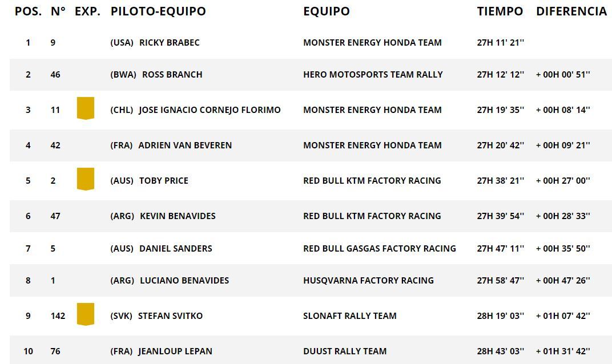The width and height of the screenshot is (612, 364).
Task: Click Red Bull GasGas Factory Racing team
Action: click(x=379, y=248)
